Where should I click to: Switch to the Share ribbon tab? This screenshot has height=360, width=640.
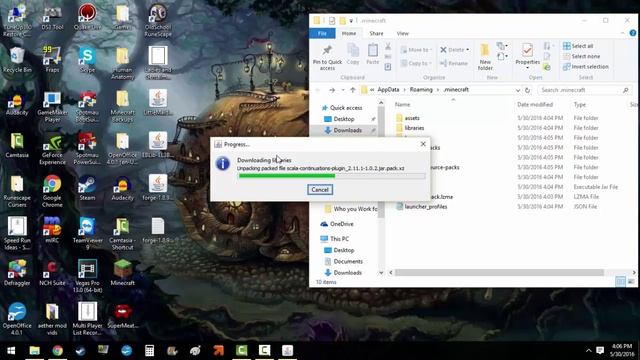(376, 33)
